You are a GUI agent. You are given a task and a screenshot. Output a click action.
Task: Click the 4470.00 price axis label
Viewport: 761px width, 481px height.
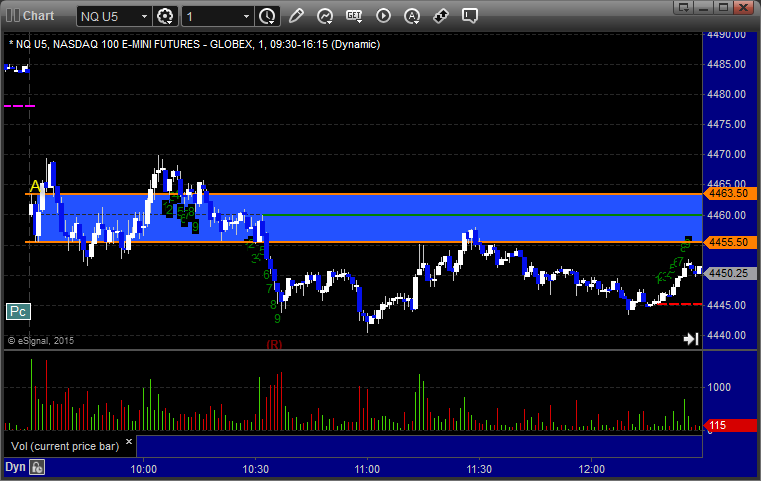pyautogui.click(x=727, y=154)
